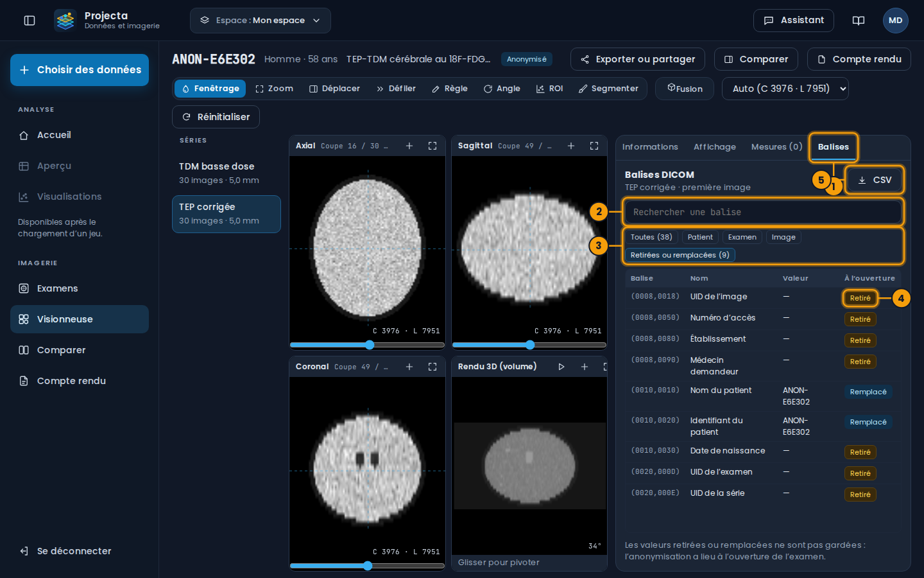The height and width of the screenshot is (578, 924).
Task: Open the Mesures (0) tab
Action: (x=776, y=147)
